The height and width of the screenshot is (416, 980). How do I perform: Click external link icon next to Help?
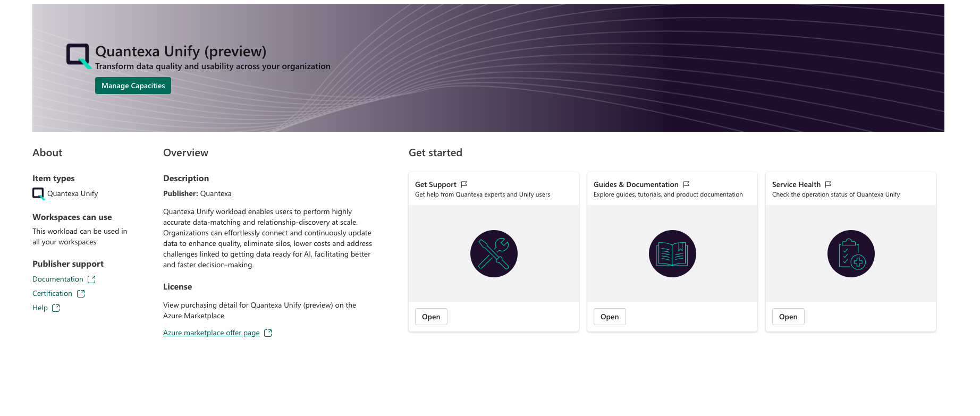[x=56, y=308]
